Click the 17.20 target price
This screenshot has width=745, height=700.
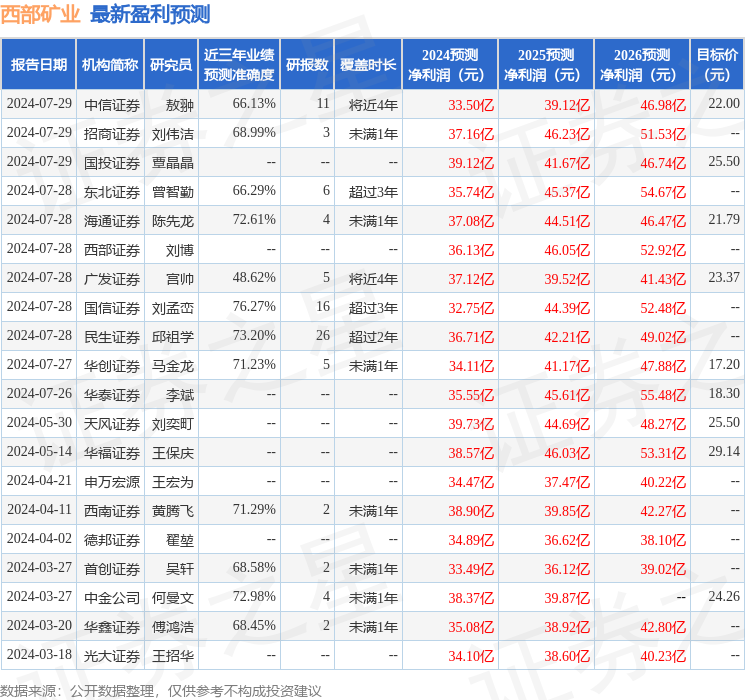coord(724,364)
